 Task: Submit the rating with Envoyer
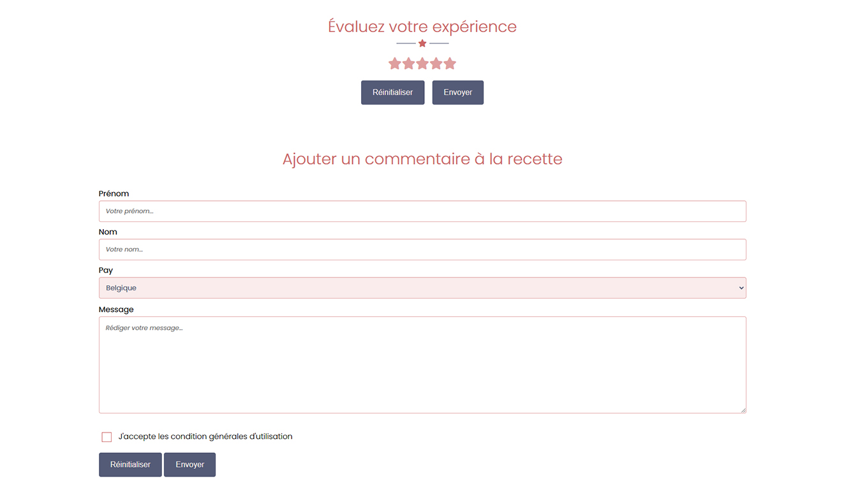coord(458,93)
